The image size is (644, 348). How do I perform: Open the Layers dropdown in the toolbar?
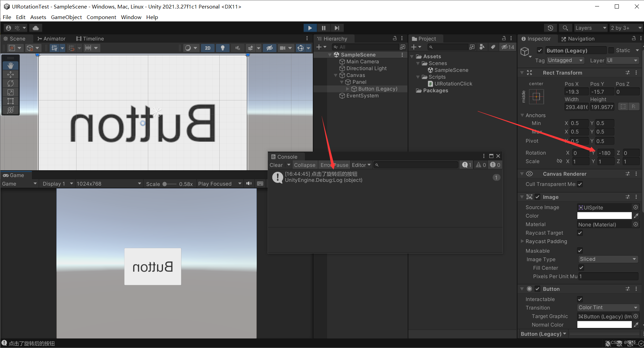point(591,28)
